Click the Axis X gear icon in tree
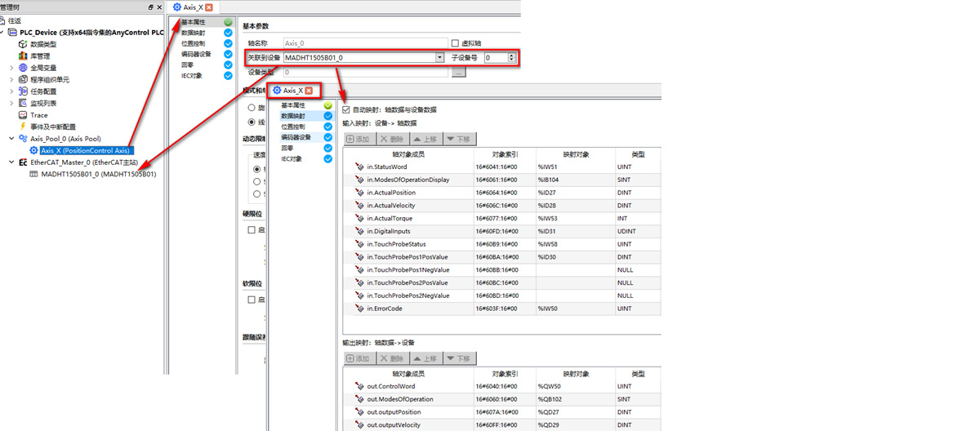The height and width of the screenshot is (431, 980). (33, 151)
